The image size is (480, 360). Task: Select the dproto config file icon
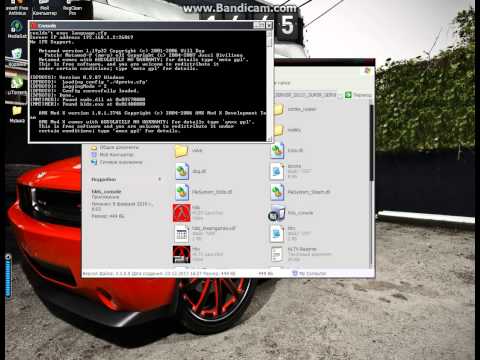coord(277,171)
